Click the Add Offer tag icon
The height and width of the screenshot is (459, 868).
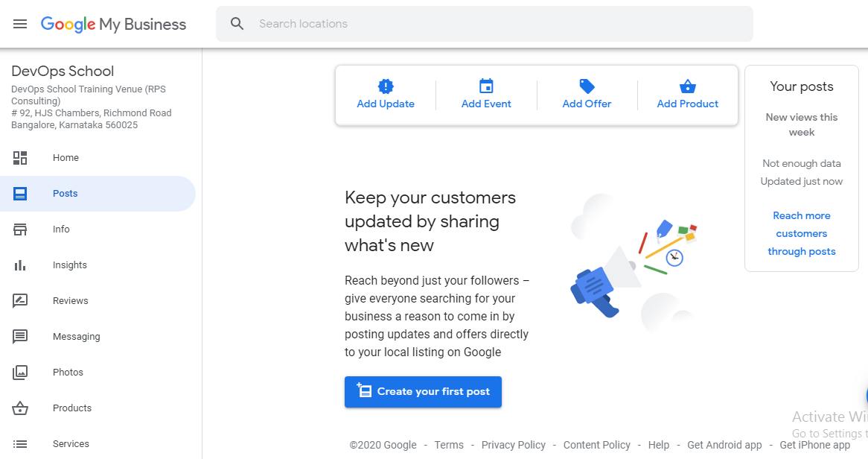[x=587, y=86]
